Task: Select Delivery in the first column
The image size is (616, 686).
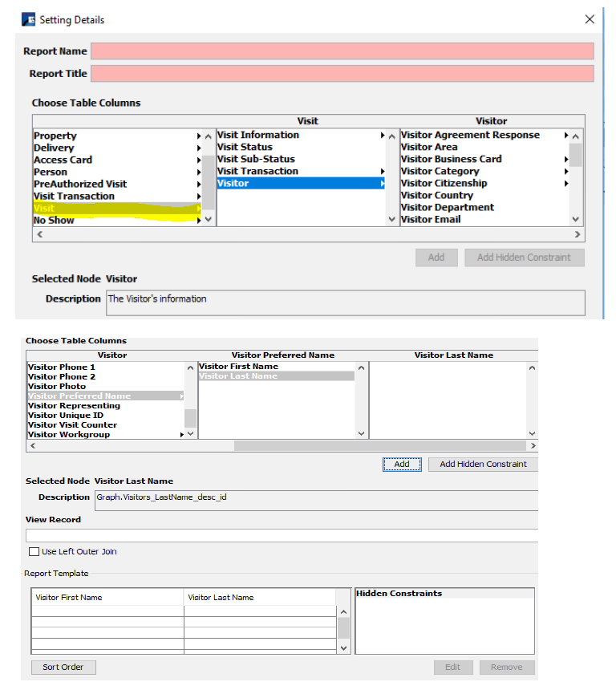Action: click(x=54, y=148)
